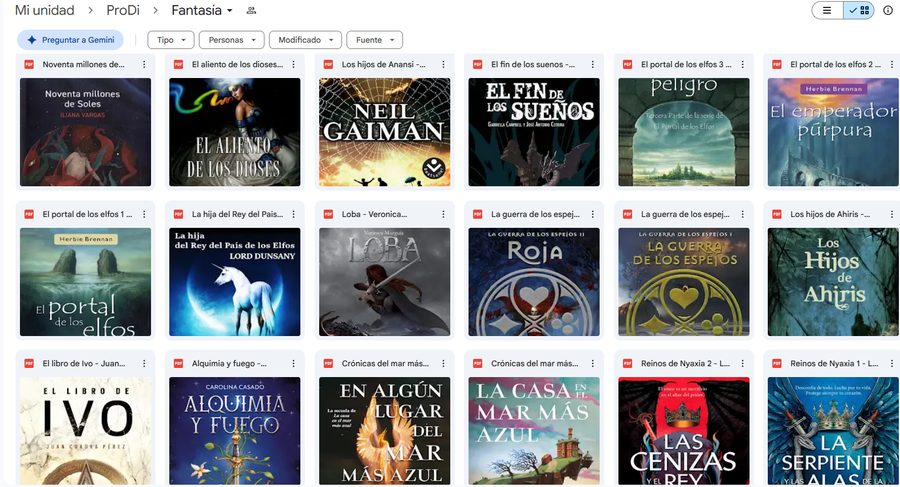Open the Roja cover thumbnail

(x=534, y=282)
